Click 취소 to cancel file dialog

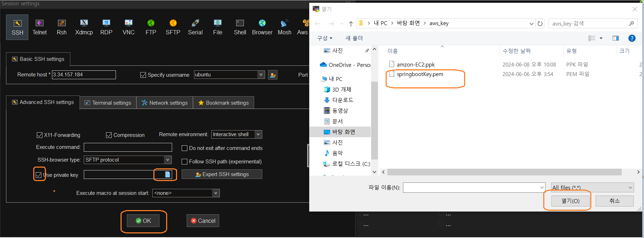click(615, 201)
